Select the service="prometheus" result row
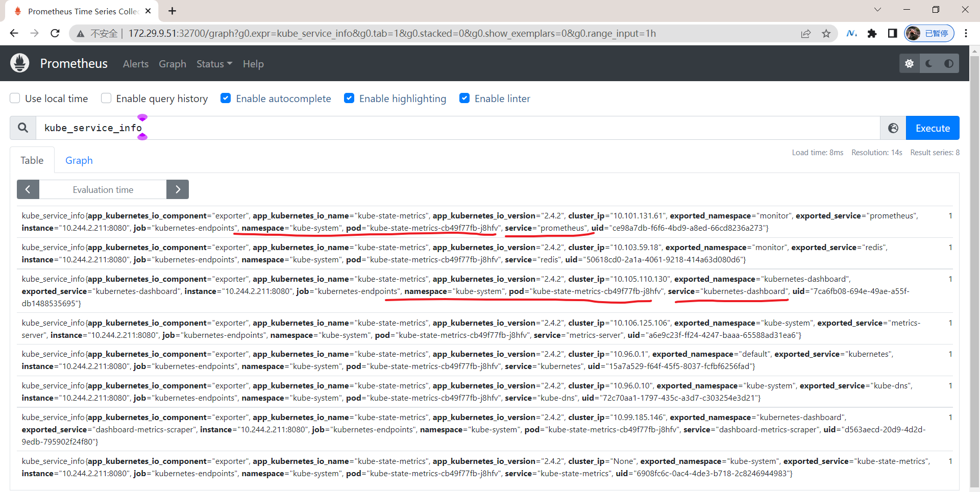The image size is (980, 492). point(485,222)
